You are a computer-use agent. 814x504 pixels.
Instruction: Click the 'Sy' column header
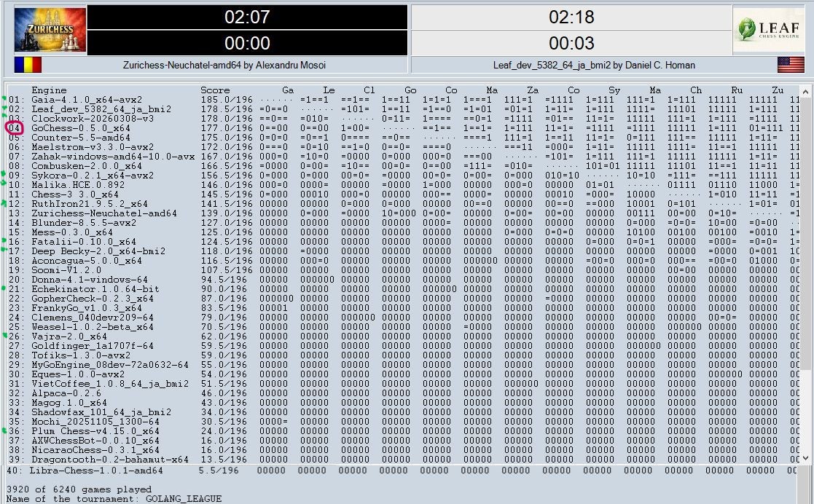coord(614,90)
